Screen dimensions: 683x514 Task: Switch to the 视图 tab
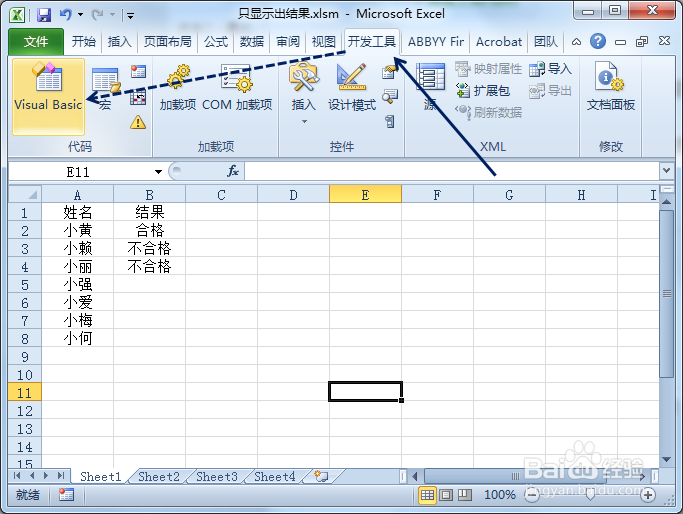pyautogui.click(x=324, y=41)
